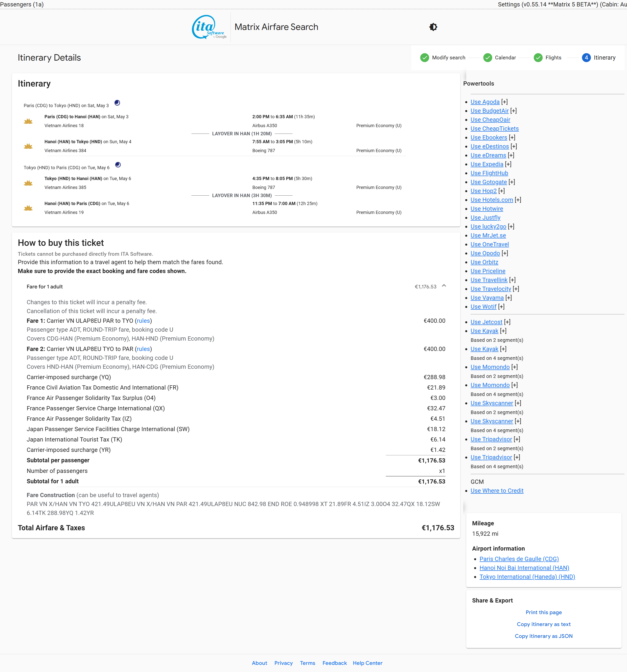
Task: Open Passengers (1a) menu at top
Action: [22, 4]
